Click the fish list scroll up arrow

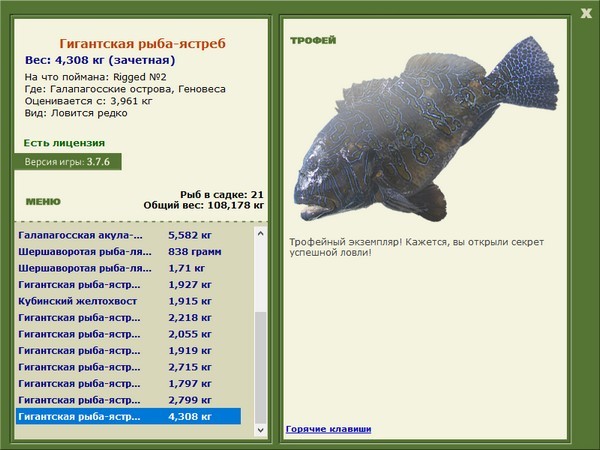[x=261, y=233]
